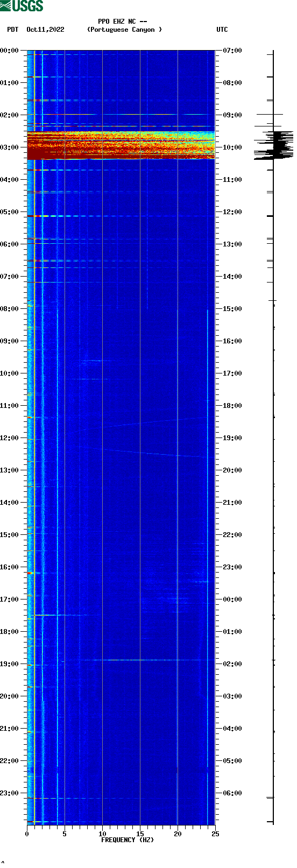The width and height of the screenshot is (297, 868).
Task: Click the 18:00 UTC time label
Action: pyautogui.click(x=232, y=406)
